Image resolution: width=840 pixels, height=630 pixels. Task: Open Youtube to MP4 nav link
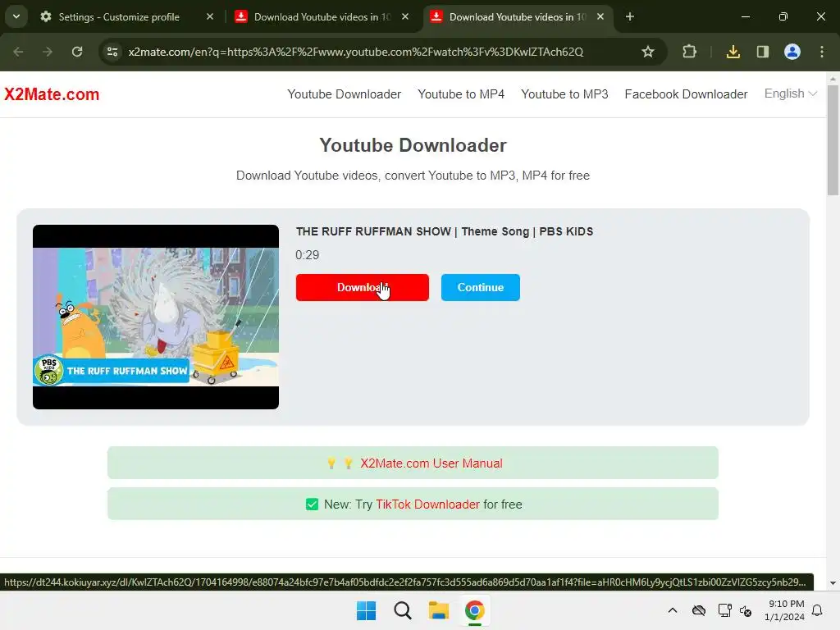[x=461, y=94]
